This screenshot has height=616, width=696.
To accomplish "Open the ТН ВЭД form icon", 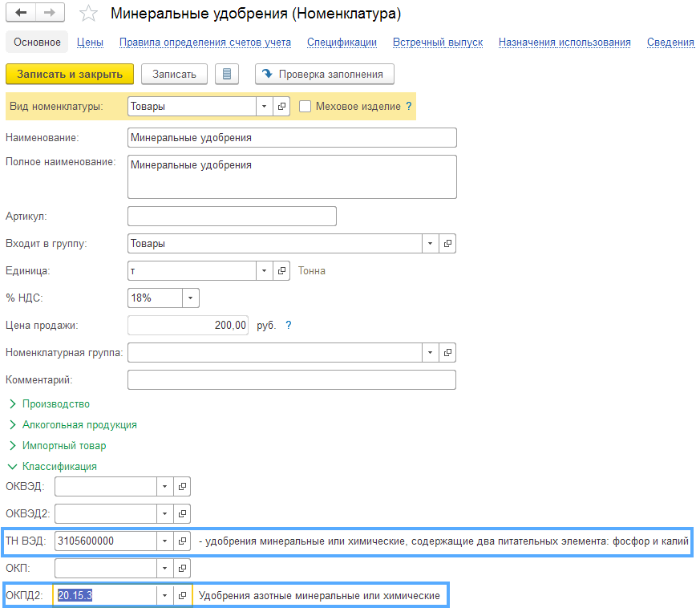I will click(x=182, y=541).
